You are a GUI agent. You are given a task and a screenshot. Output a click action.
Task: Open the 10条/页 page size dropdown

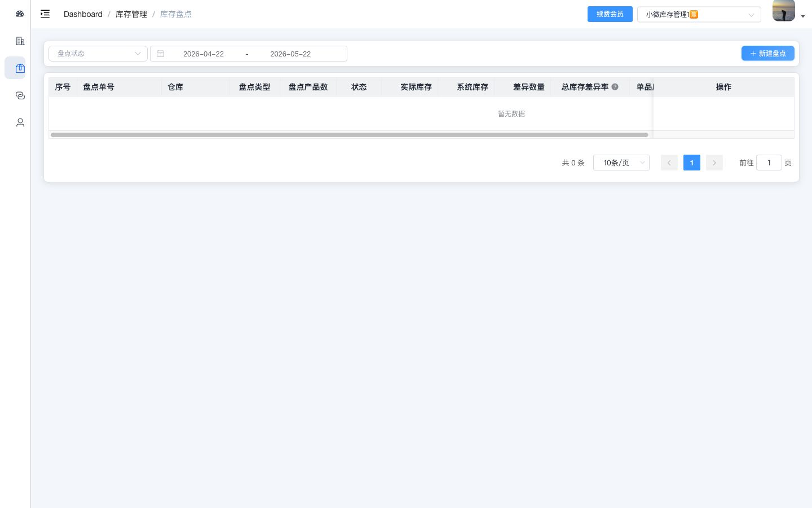621,163
